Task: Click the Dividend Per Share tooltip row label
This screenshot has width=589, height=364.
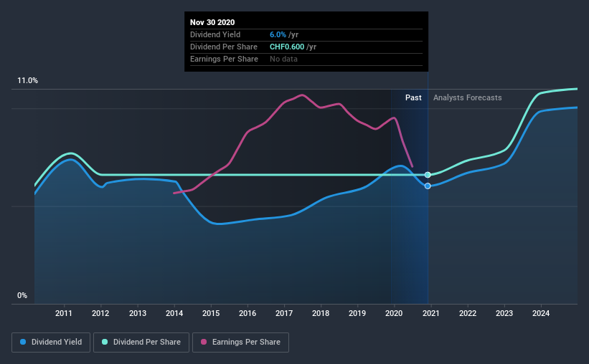Action: 224,47
